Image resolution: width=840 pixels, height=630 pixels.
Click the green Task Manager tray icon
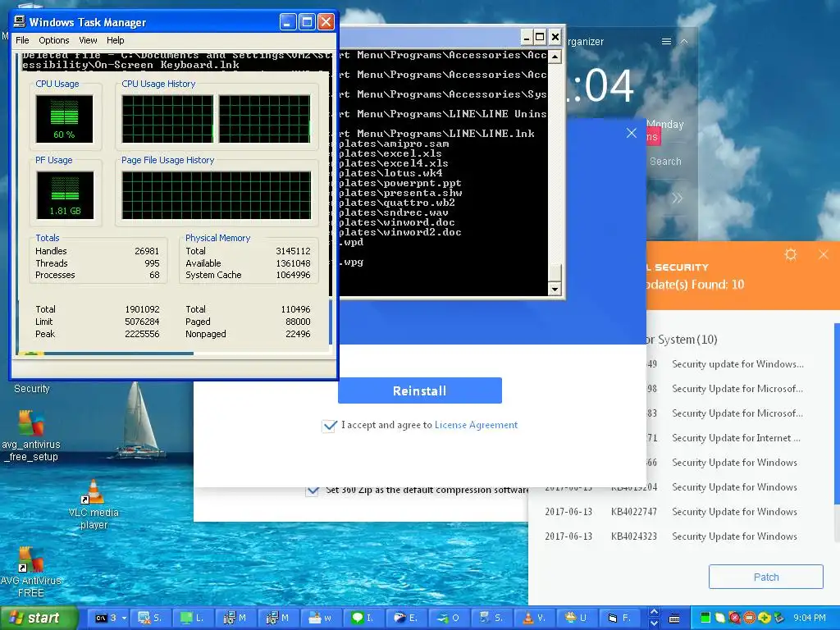click(x=705, y=619)
